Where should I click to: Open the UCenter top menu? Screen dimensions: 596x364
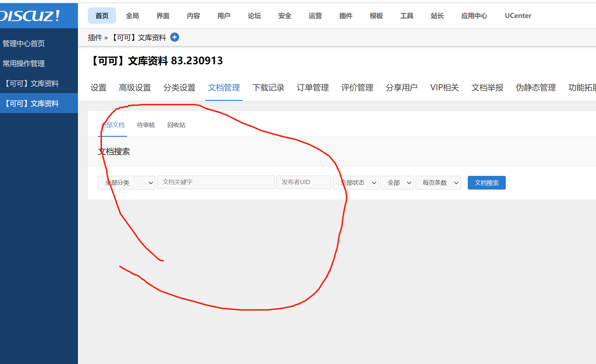pyautogui.click(x=518, y=16)
